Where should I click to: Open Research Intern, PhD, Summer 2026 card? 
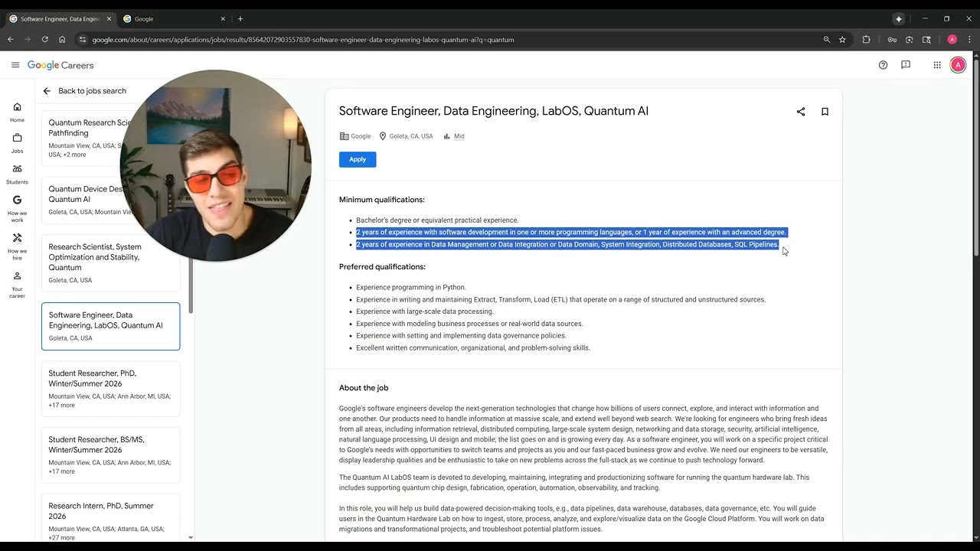pos(111,518)
